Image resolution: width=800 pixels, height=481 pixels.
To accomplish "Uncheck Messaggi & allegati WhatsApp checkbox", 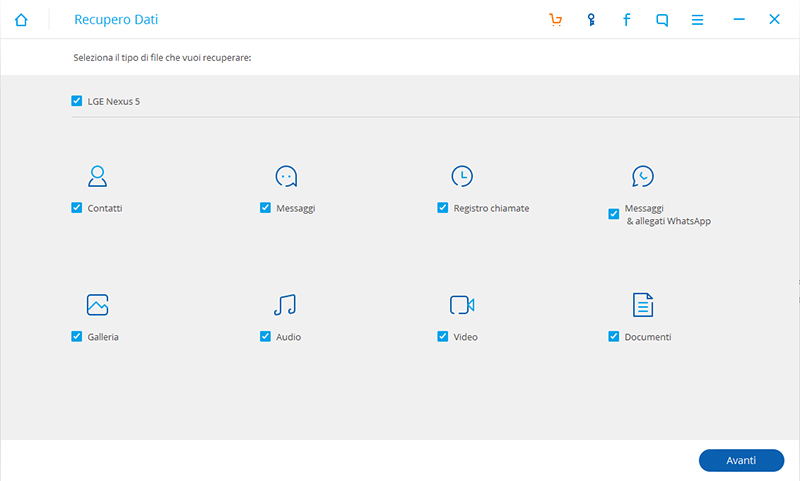I will click(x=614, y=214).
